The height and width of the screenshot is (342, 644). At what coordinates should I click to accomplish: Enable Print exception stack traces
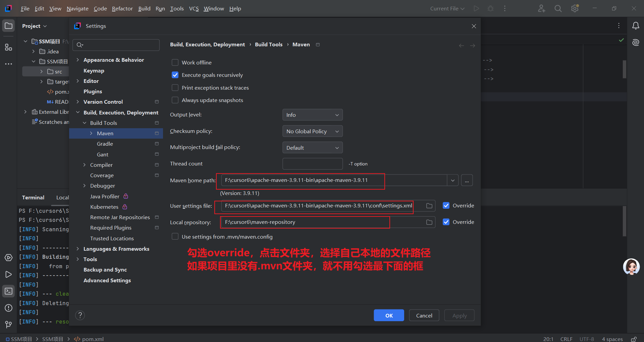175,88
